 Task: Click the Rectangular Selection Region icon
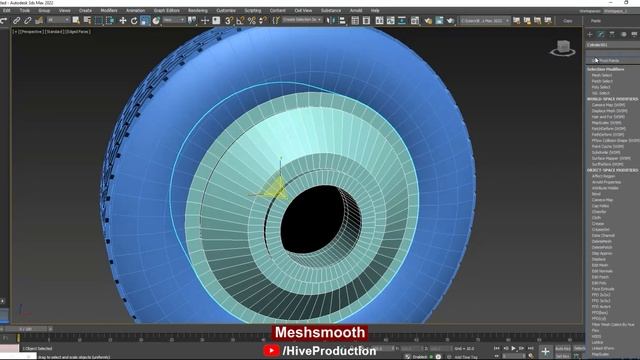pos(99,20)
